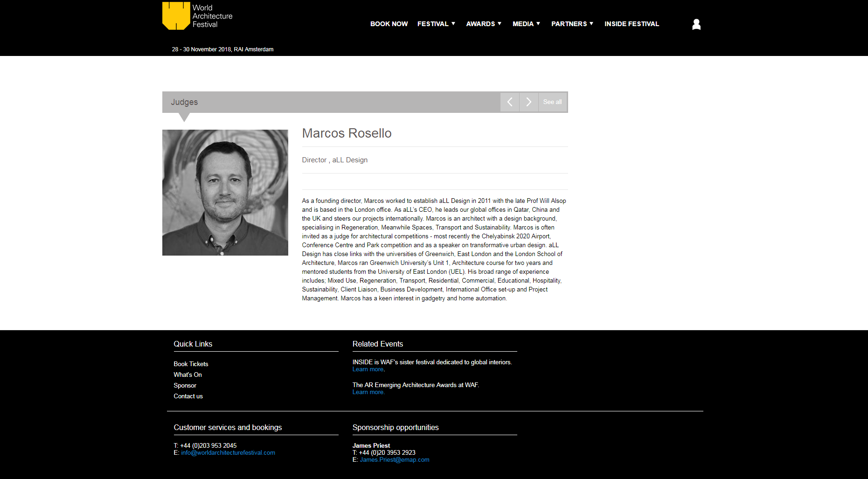
Task: Click the info@worldarchitecturefestival.com email link
Action: point(228,453)
